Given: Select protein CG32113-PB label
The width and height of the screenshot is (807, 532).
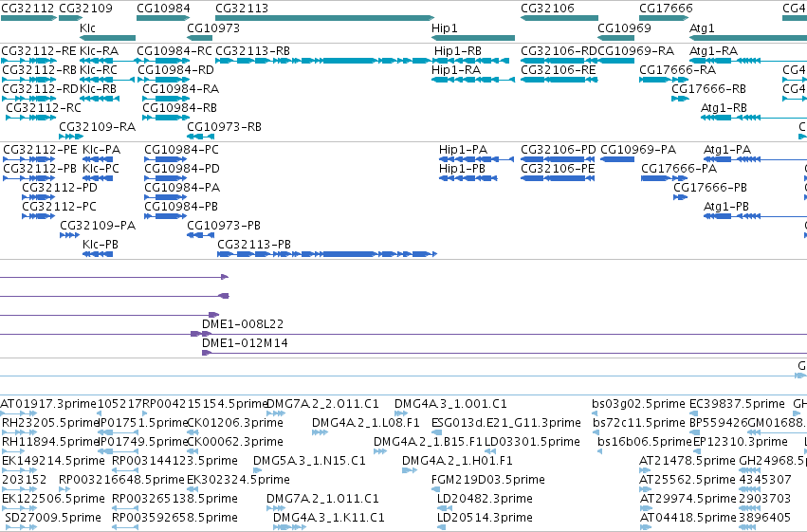Looking at the screenshot, I should (x=254, y=245).
